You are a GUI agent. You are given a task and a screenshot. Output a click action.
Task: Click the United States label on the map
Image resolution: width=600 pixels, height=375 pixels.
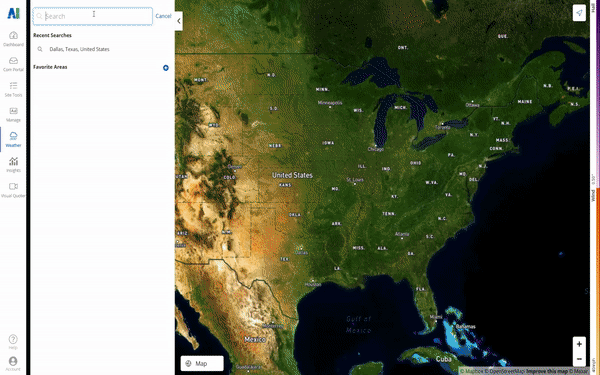292,175
